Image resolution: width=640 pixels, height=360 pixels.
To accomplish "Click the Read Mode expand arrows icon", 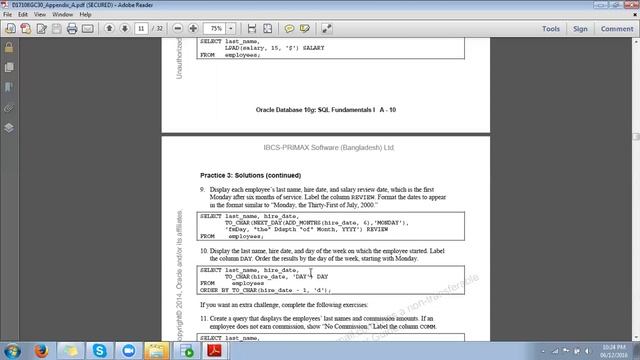I will click(x=327, y=29).
